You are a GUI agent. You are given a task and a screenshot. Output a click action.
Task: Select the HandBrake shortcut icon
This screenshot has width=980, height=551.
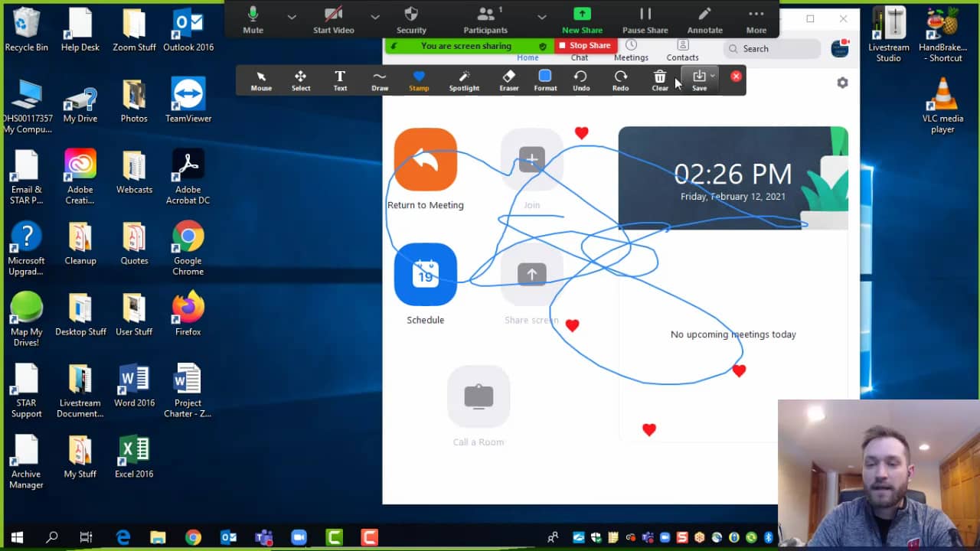942,34
